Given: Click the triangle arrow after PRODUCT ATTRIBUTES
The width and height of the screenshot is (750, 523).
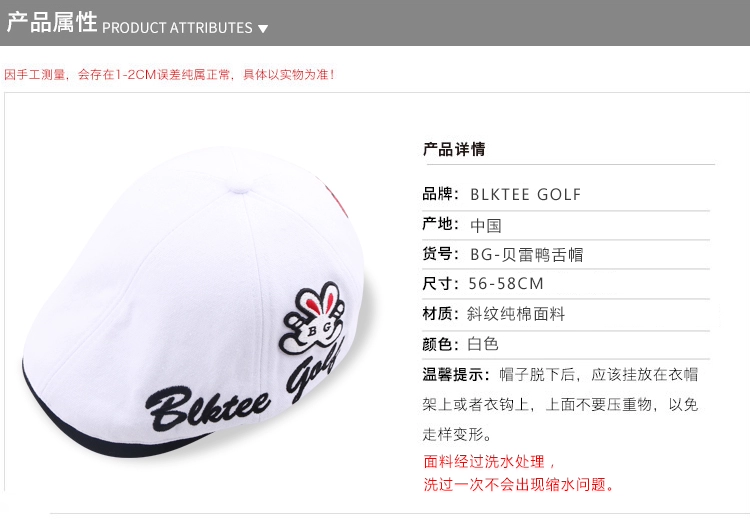Looking at the screenshot, I should coord(263,29).
